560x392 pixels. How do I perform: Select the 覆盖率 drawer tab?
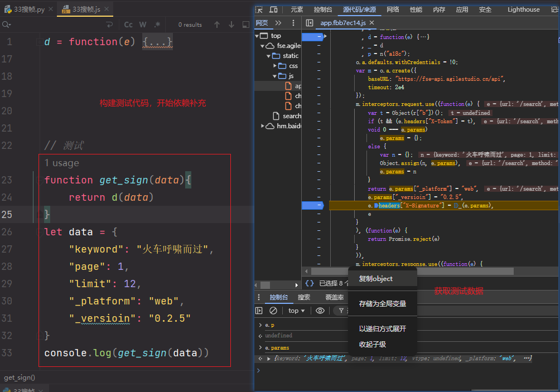(x=335, y=297)
